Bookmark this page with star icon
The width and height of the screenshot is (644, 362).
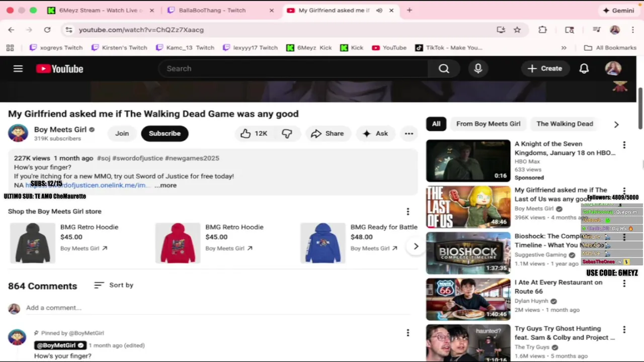tap(517, 30)
